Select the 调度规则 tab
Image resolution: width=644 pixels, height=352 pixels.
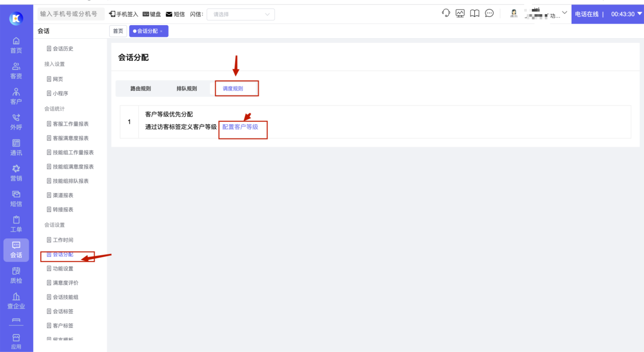click(233, 89)
